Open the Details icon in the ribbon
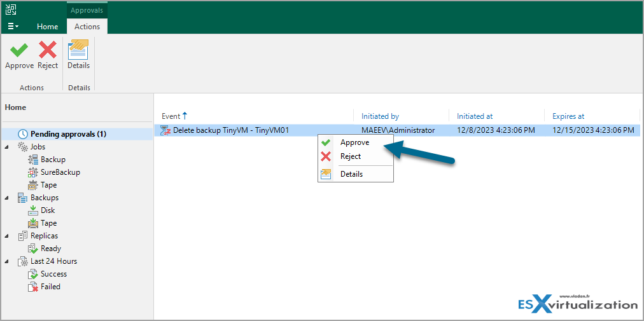 [78, 50]
